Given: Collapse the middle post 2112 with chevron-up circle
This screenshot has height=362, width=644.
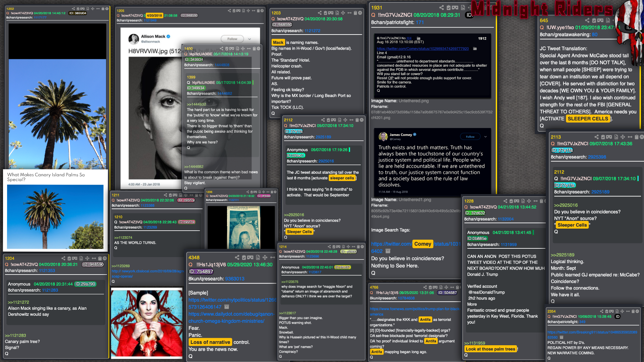Looking at the screenshot, I should coord(362,120).
